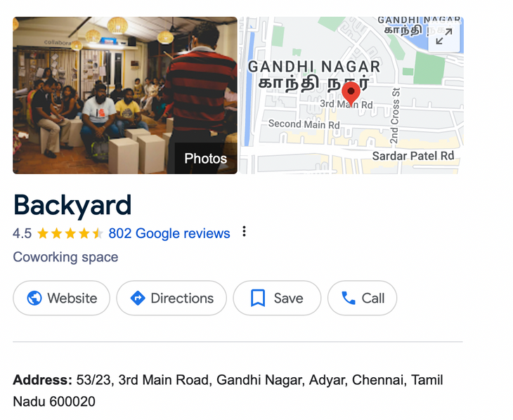The width and height of the screenshot is (513, 420).
Task: Click Sardar Patel Rd on the map
Action: pyautogui.click(x=413, y=156)
